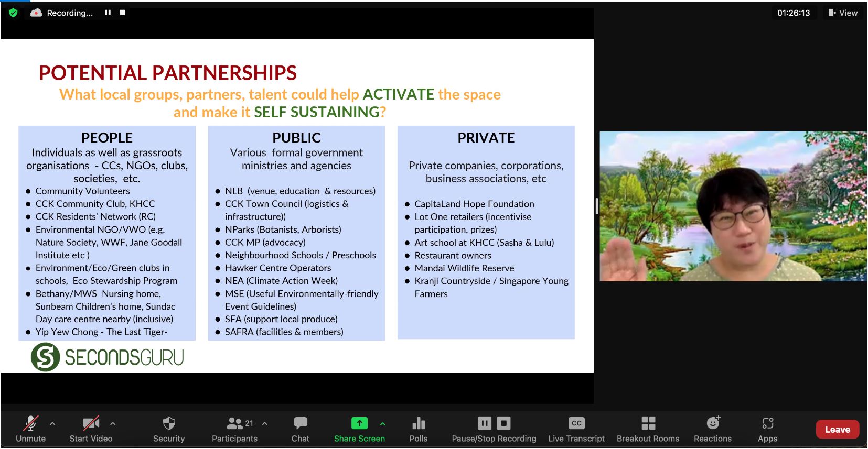Click the divider handle beside the speaker video
The image size is (868, 449).
click(x=597, y=206)
